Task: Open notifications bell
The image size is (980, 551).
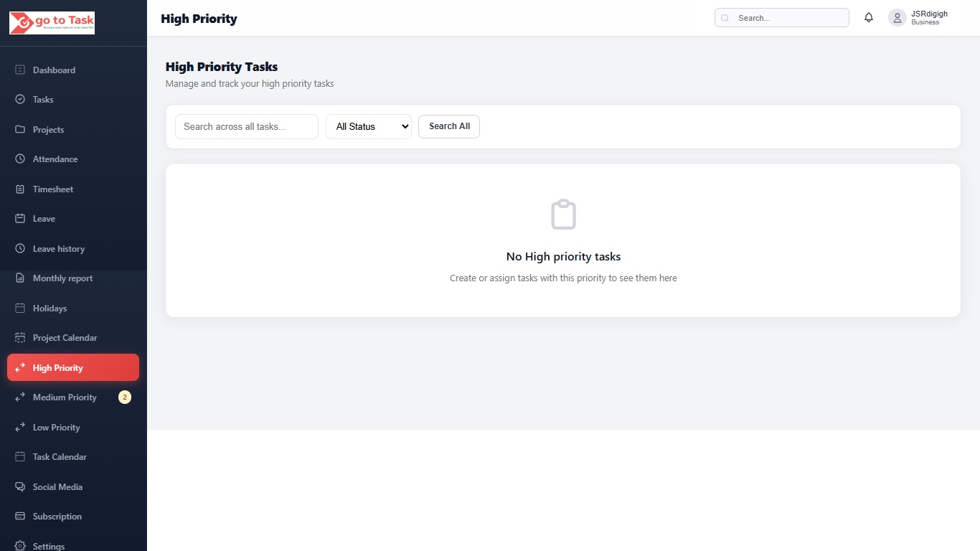Action: point(869,18)
